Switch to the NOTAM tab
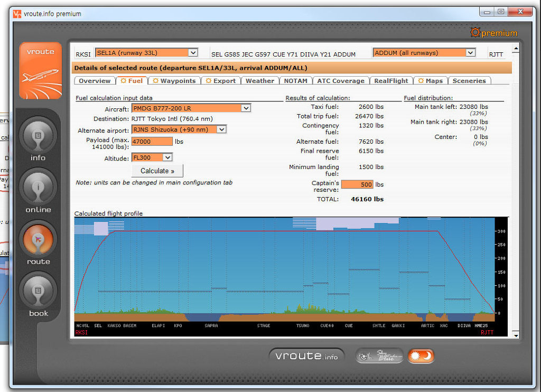Viewport: 541px width, 392px height. pos(295,81)
